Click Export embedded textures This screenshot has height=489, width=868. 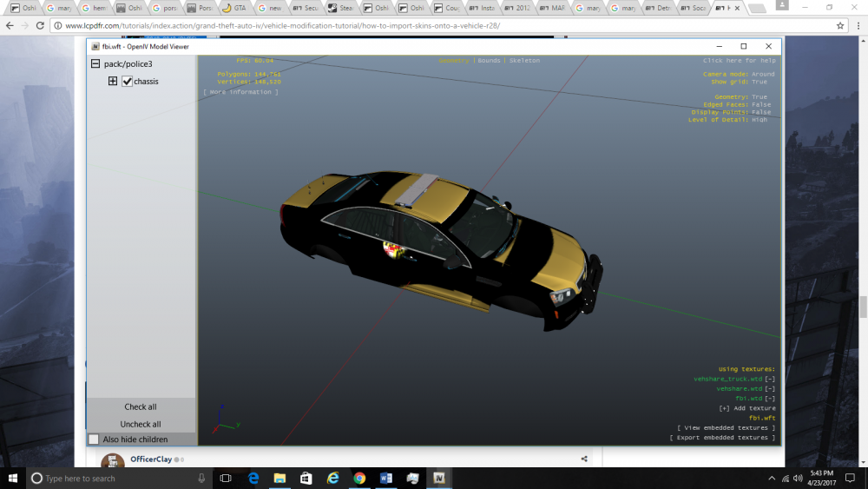point(722,438)
